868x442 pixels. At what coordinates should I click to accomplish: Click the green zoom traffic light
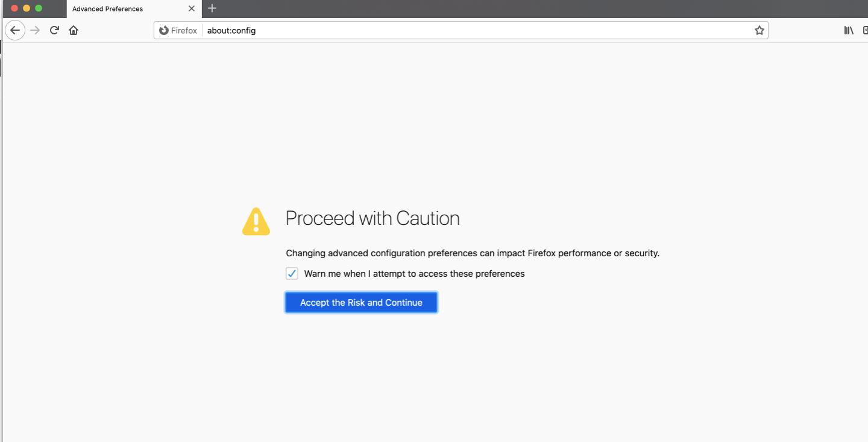38,8
